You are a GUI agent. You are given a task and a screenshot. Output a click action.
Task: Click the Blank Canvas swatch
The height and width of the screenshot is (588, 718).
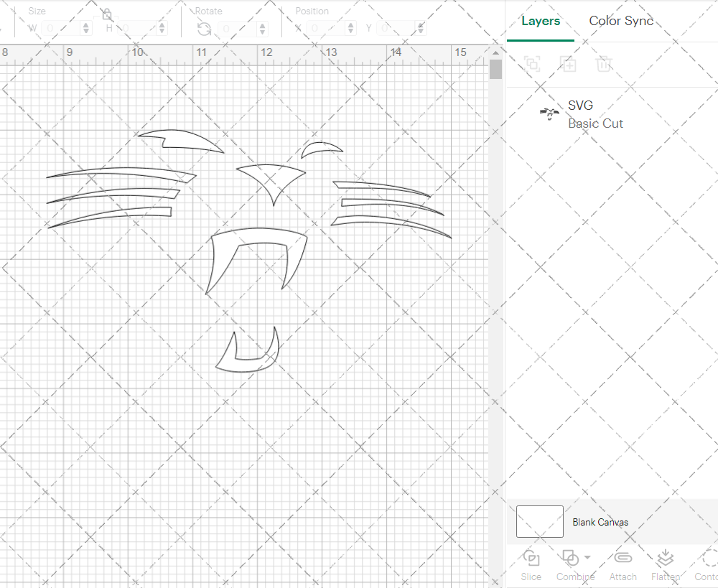[x=539, y=522]
